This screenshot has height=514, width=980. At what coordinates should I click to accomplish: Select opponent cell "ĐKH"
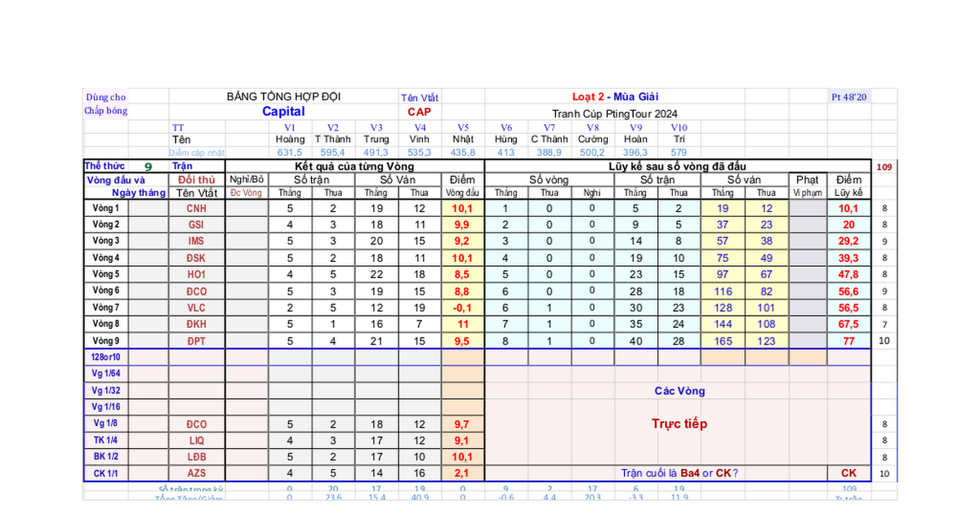(196, 324)
